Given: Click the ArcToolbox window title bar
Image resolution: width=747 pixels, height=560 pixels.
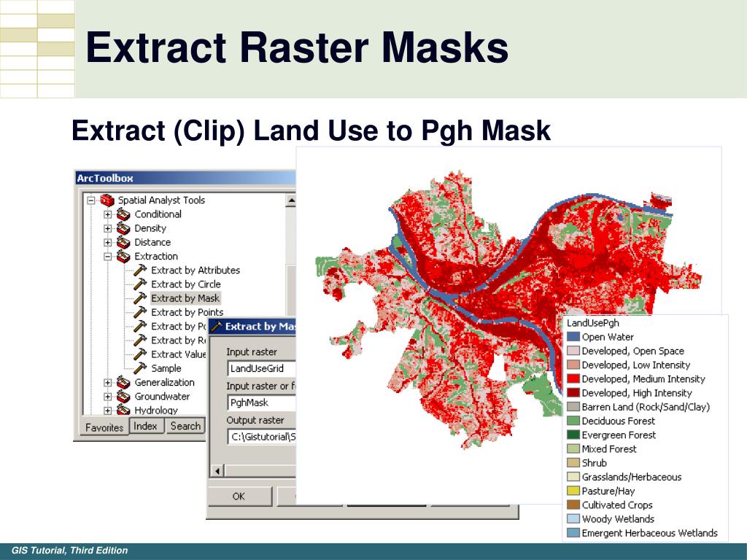Looking at the screenshot, I should point(186,178).
